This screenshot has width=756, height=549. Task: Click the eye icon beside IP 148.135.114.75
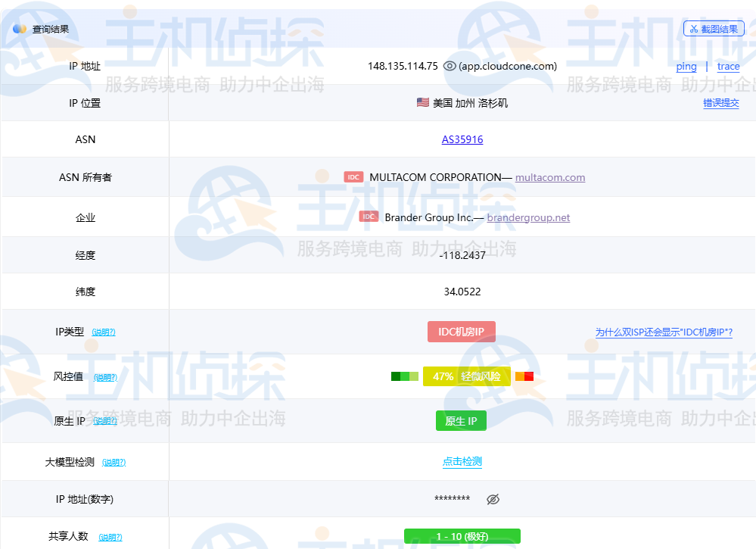450,66
